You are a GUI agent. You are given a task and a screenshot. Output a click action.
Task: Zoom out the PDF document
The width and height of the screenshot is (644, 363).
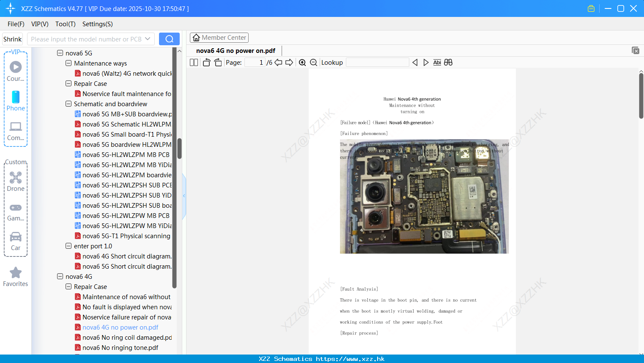click(313, 63)
